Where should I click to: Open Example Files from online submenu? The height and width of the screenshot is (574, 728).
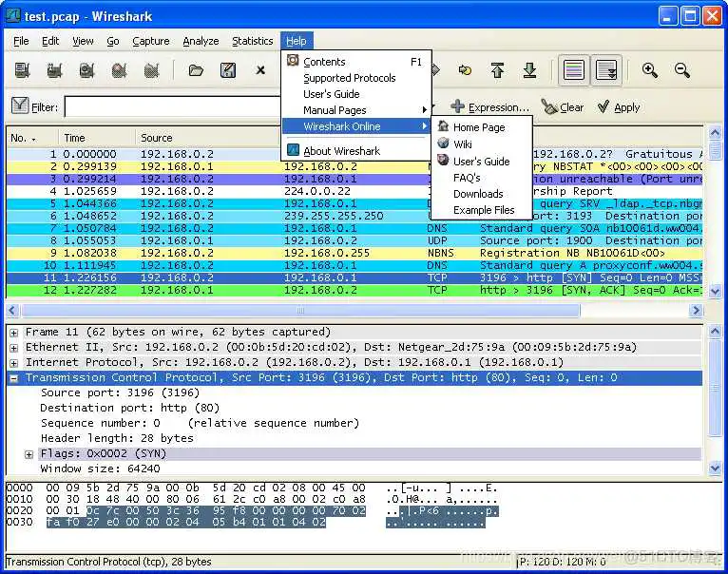tap(484, 210)
